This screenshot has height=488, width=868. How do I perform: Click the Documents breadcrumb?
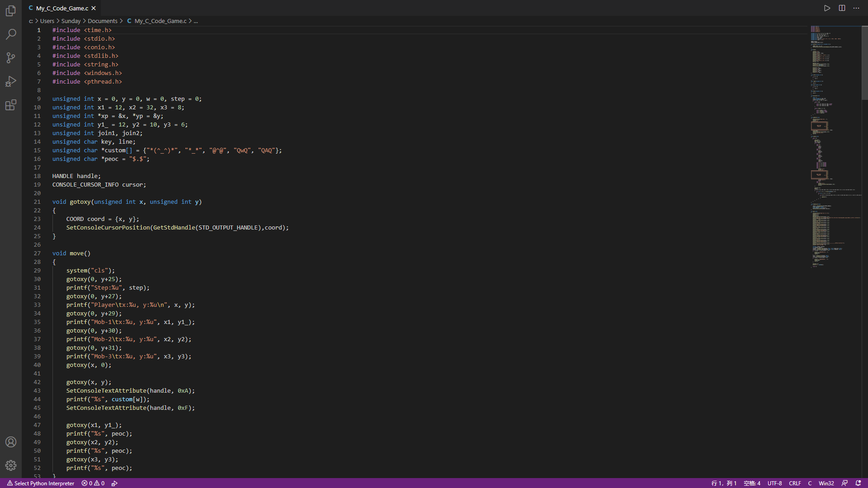(x=103, y=21)
